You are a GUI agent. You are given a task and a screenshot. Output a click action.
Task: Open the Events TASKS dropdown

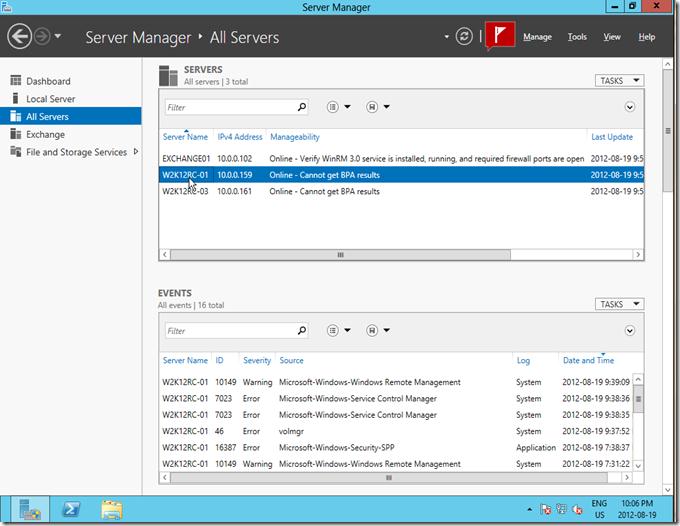point(620,304)
